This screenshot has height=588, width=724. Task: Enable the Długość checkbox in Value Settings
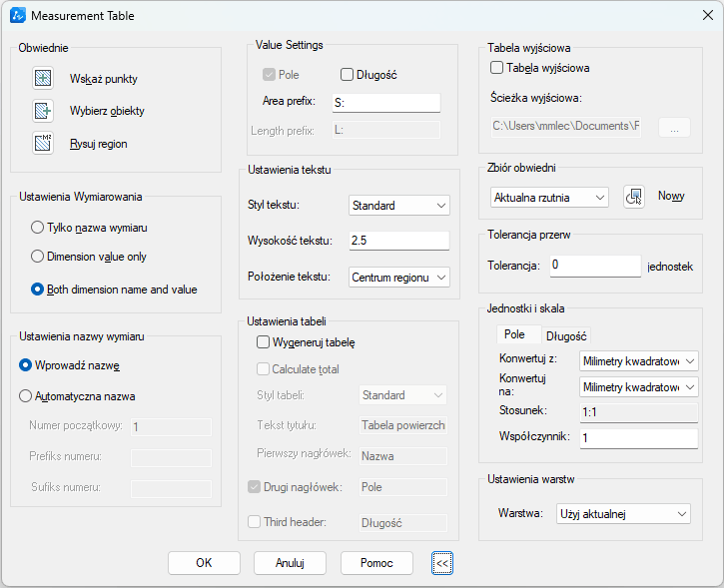click(348, 75)
